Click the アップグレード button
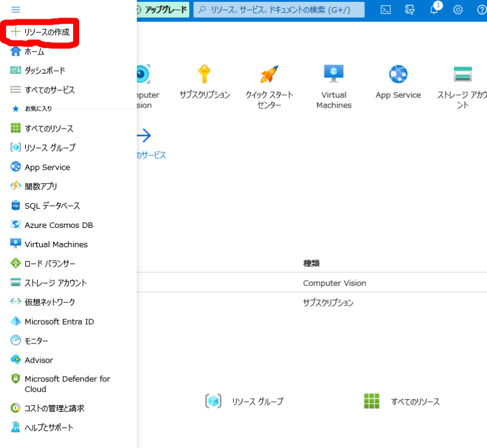This screenshot has height=448, width=487. coord(163,10)
